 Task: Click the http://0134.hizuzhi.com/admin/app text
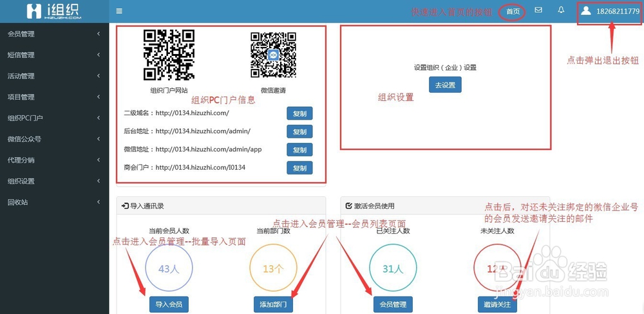(x=209, y=149)
